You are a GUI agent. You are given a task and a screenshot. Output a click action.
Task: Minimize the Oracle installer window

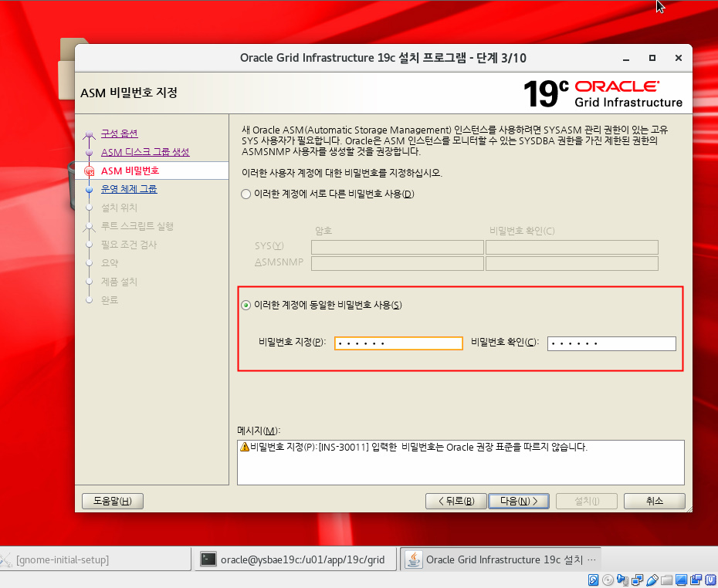626,58
